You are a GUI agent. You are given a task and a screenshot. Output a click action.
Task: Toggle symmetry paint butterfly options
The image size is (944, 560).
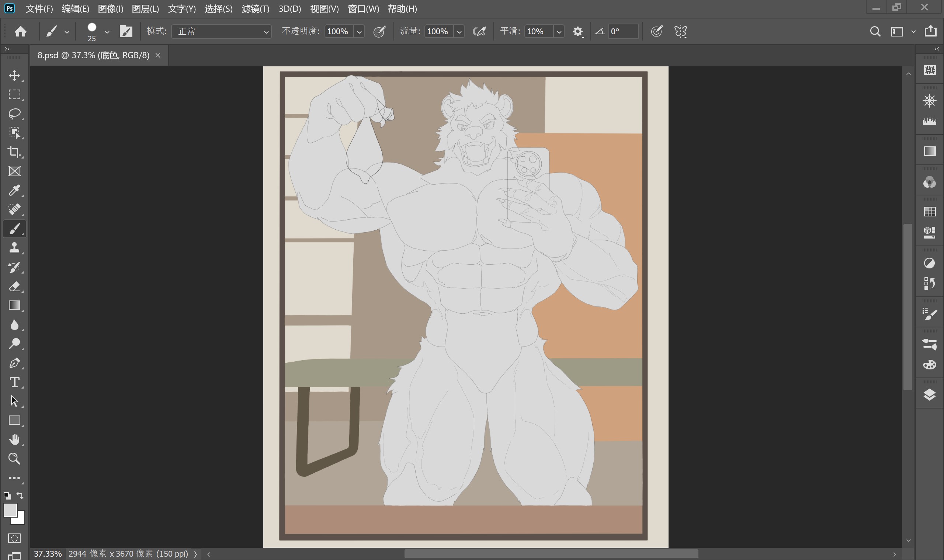pos(681,31)
